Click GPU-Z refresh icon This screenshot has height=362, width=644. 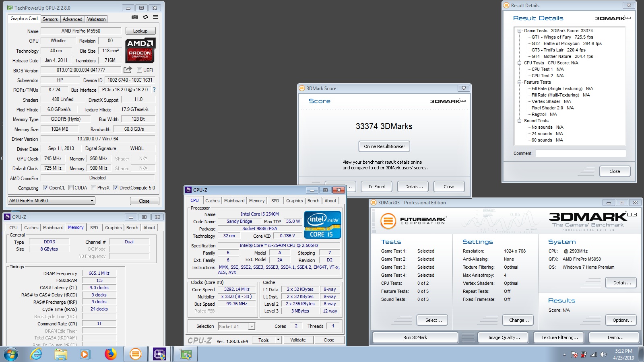pyautogui.click(x=145, y=17)
